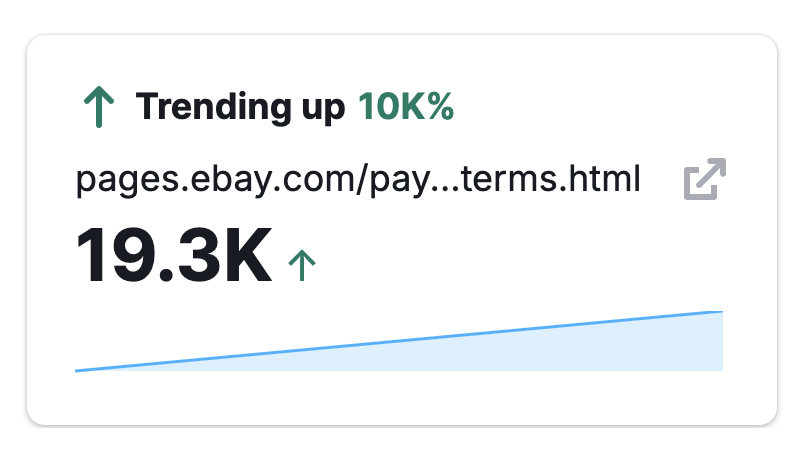Click the 10K% growth percentage
802x462 pixels.
406,107
